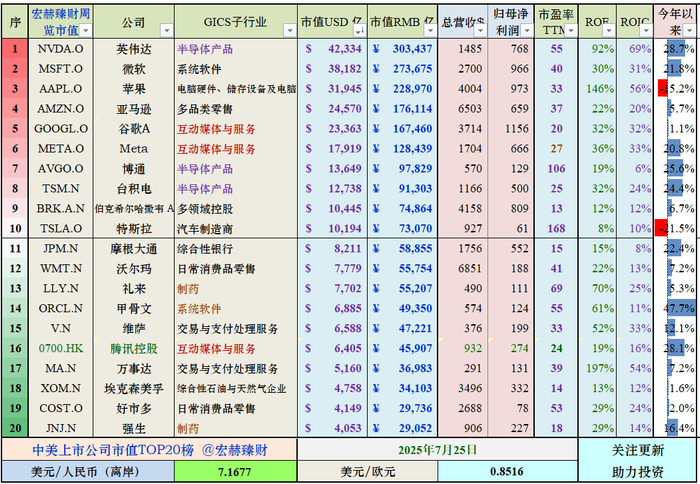Image resolution: width=700 pixels, height=484 pixels.
Task: Select ticker cell AMZN.O
Action: [61, 108]
